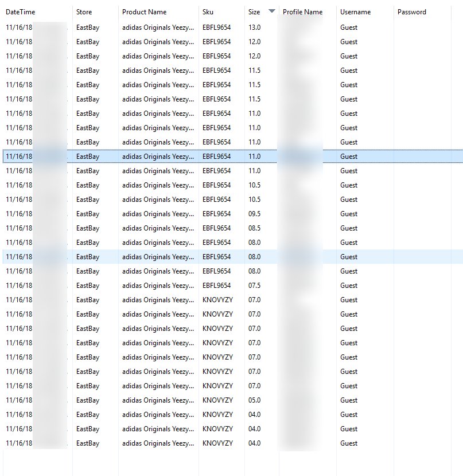
Task: Click the product name in the 07.5 row
Action: [158, 286]
